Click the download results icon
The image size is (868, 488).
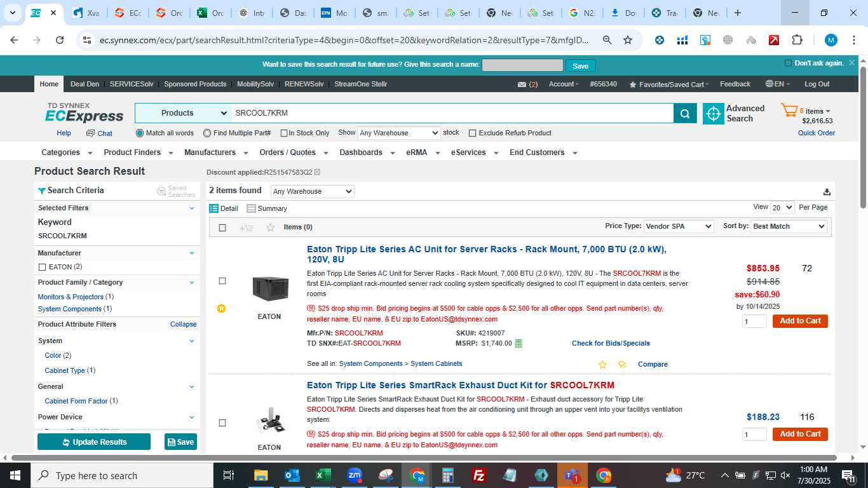(827, 192)
